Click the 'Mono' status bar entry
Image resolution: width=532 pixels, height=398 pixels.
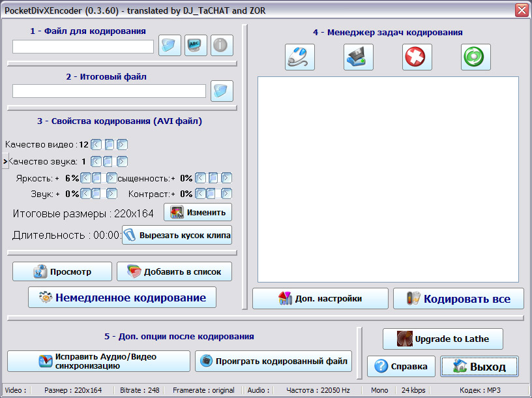coord(379,390)
